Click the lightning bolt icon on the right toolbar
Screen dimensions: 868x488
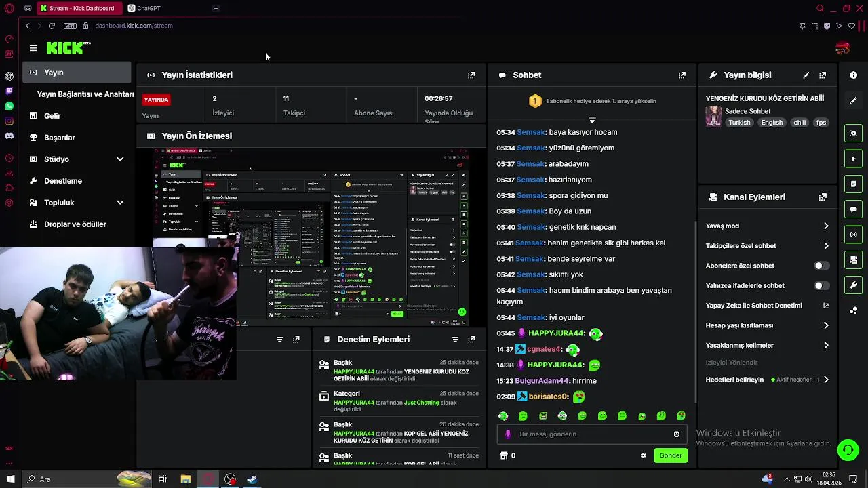coord(854,159)
